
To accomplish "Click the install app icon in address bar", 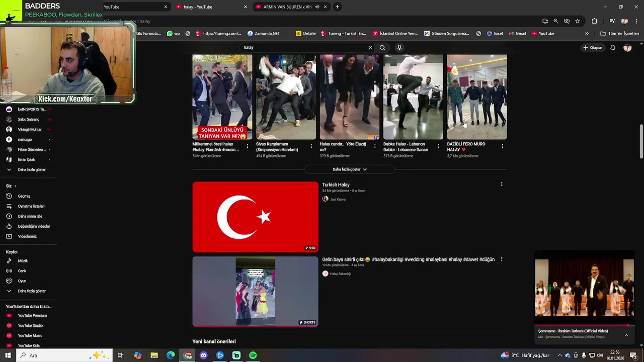I will click(x=545, y=21).
